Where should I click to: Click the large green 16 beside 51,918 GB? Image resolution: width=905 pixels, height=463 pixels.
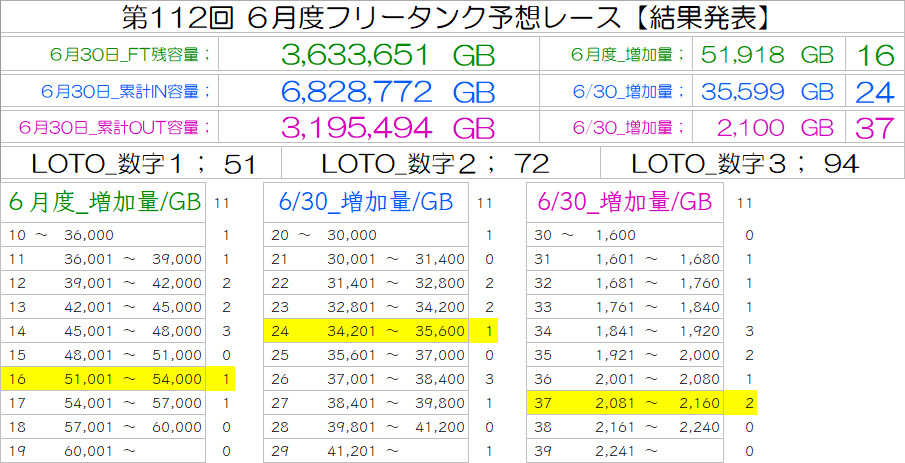(x=875, y=54)
